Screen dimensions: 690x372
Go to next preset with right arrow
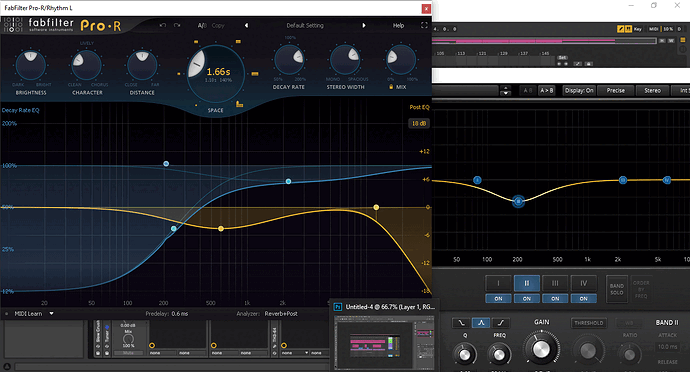coord(364,26)
